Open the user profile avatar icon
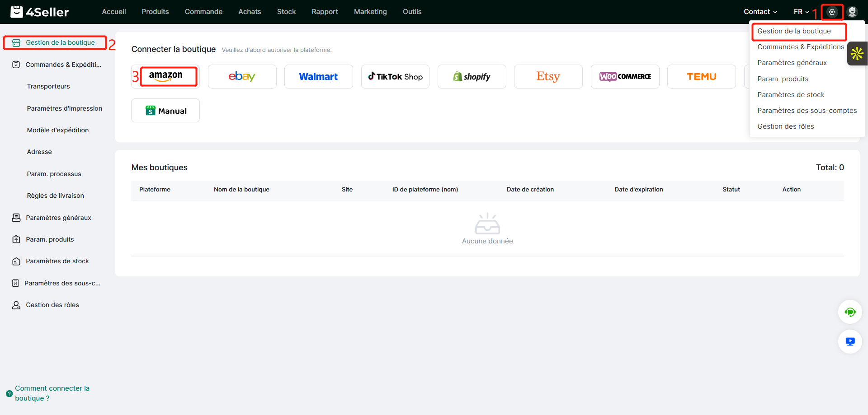868x415 pixels. [x=852, y=12]
